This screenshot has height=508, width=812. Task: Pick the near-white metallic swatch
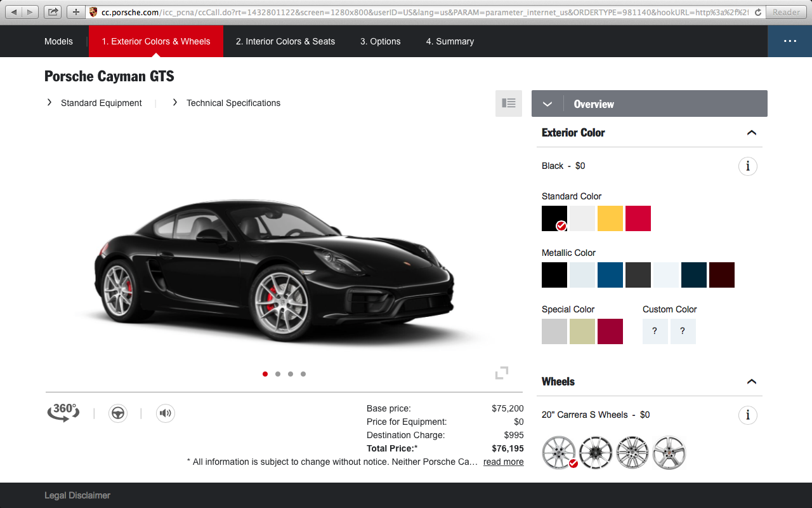[x=666, y=275]
